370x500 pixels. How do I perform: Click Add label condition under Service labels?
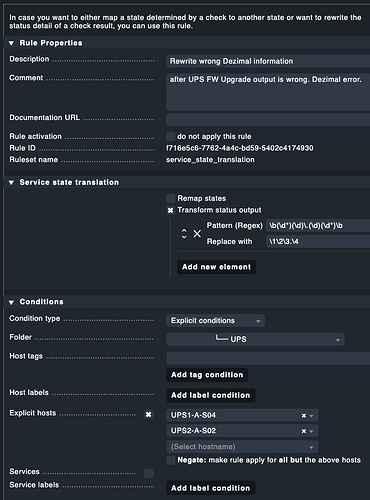211,488
